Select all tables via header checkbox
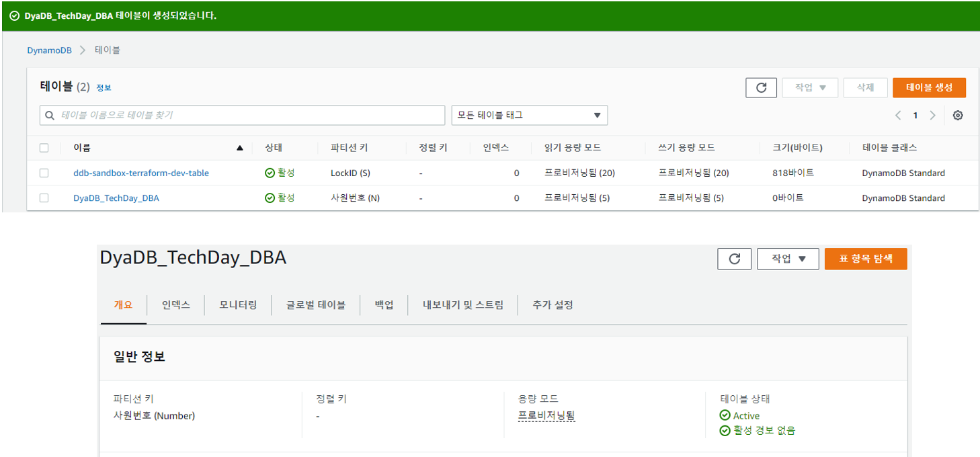 [44, 147]
